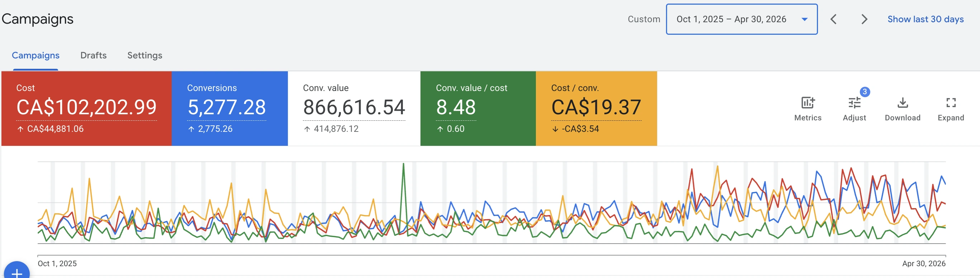The width and height of the screenshot is (980, 278).
Task: Click the 866,616.54 conversion value
Action: tap(354, 107)
